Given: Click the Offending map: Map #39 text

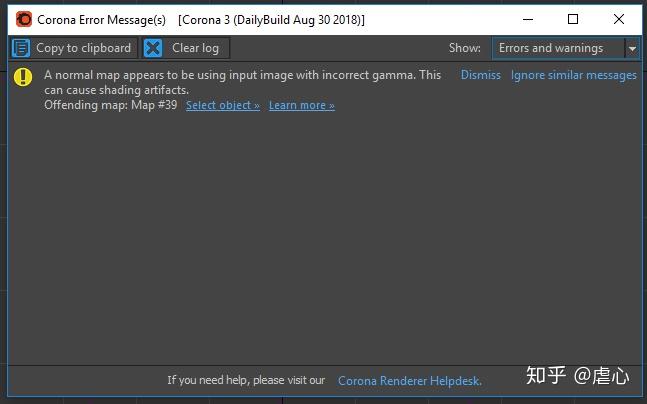Looking at the screenshot, I should [111, 105].
